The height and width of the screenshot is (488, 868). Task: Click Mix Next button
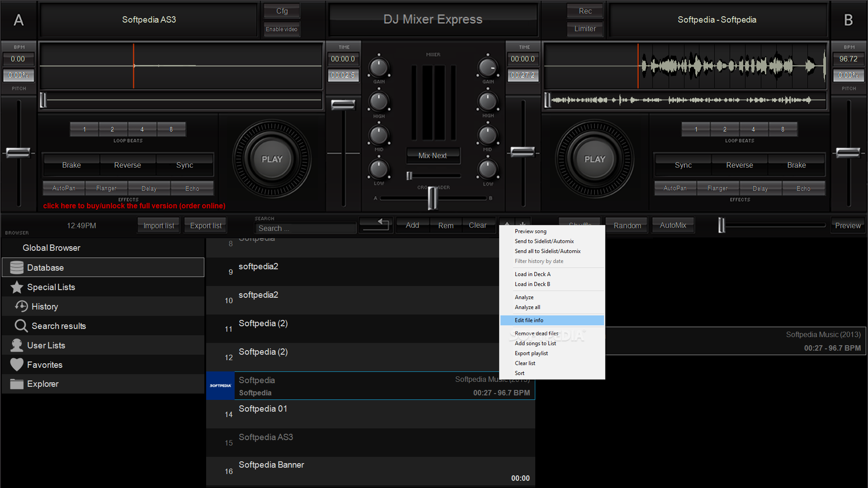pyautogui.click(x=433, y=155)
